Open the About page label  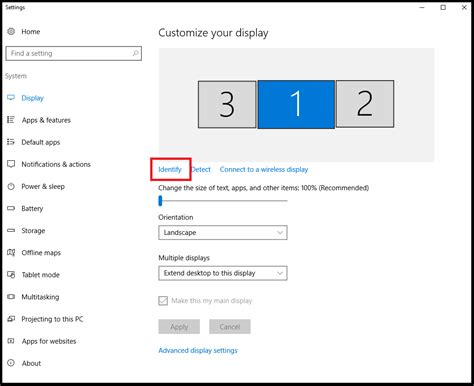tap(31, 363)
